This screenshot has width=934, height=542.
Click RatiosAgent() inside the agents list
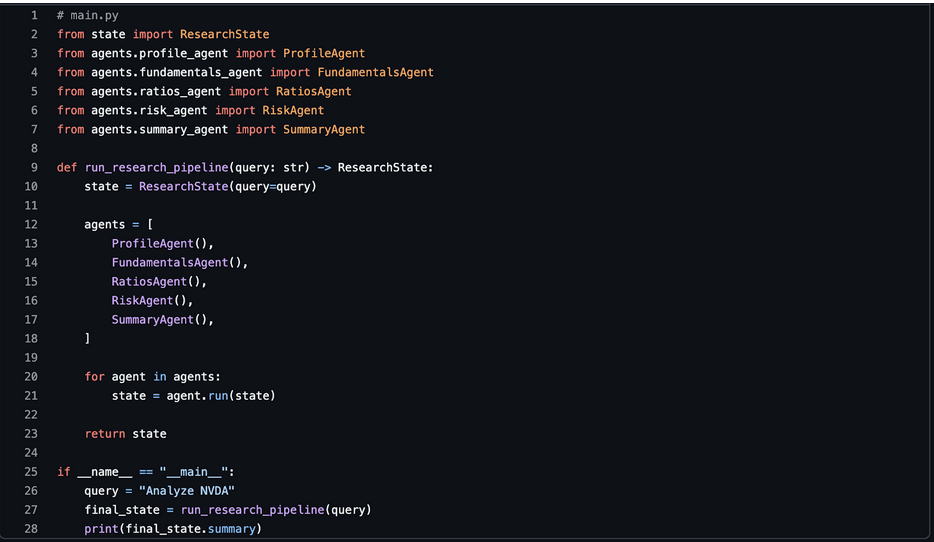pyautogui.click(x=159, y=282)
